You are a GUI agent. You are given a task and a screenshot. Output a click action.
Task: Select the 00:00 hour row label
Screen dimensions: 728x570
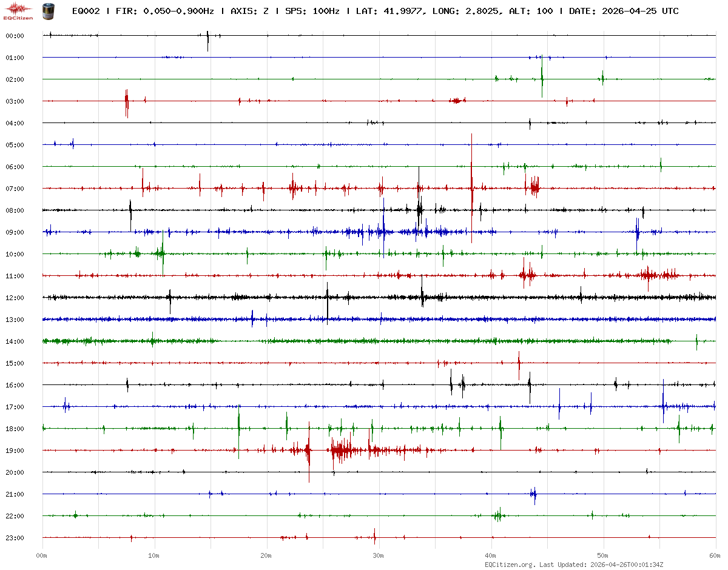(x=15, y=36)
